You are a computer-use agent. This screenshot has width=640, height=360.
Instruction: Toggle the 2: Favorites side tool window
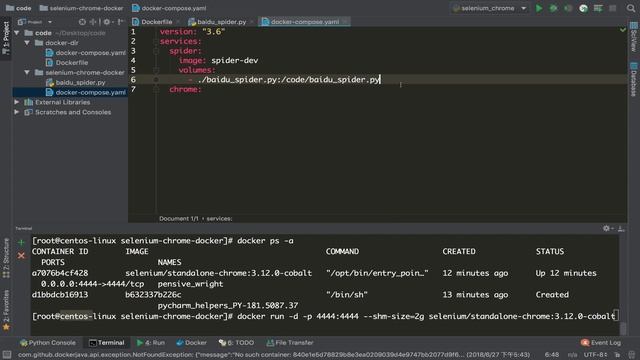click(6, 310)
